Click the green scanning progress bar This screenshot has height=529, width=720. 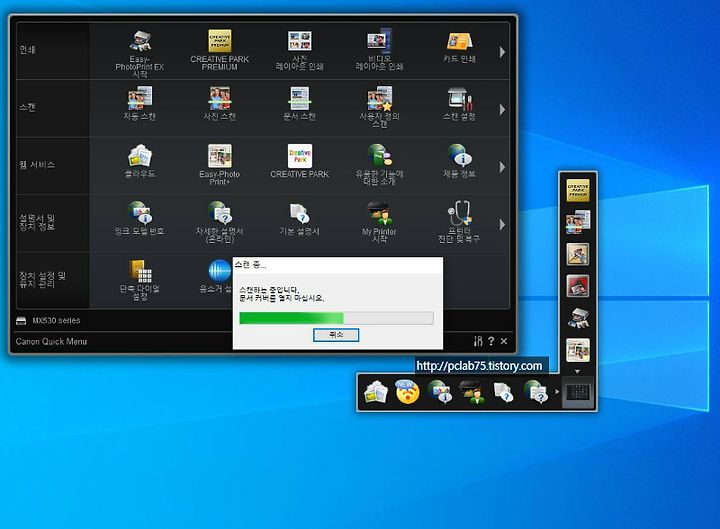tap(337, 318)
